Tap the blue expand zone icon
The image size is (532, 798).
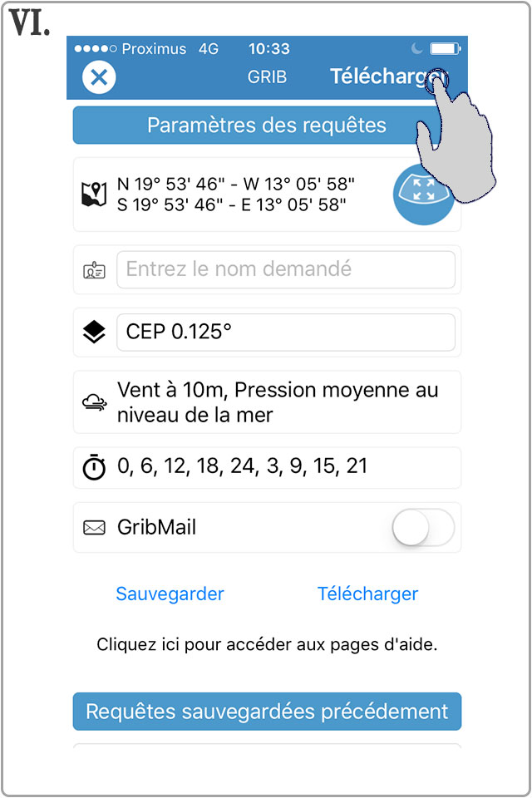(x=424, y=194)
